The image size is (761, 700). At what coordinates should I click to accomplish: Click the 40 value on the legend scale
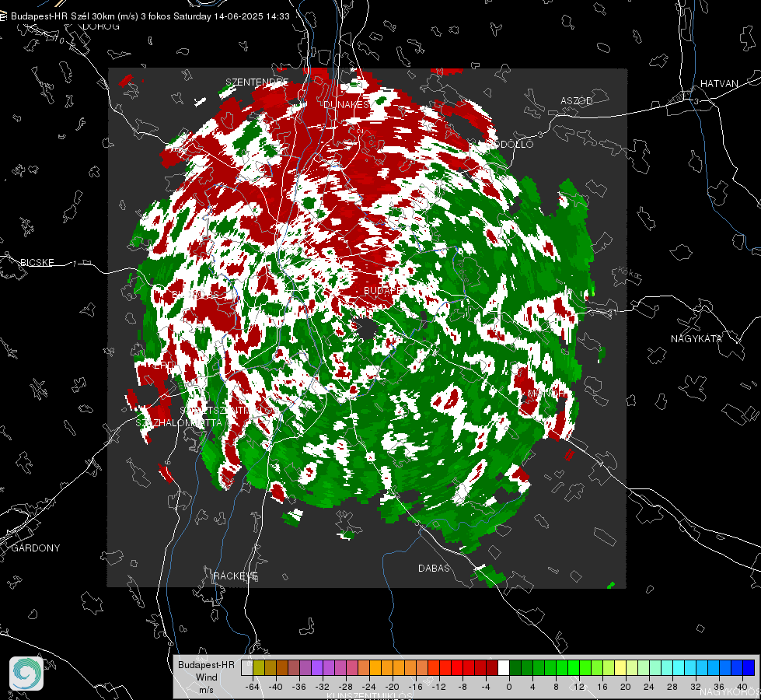(742, 687)
